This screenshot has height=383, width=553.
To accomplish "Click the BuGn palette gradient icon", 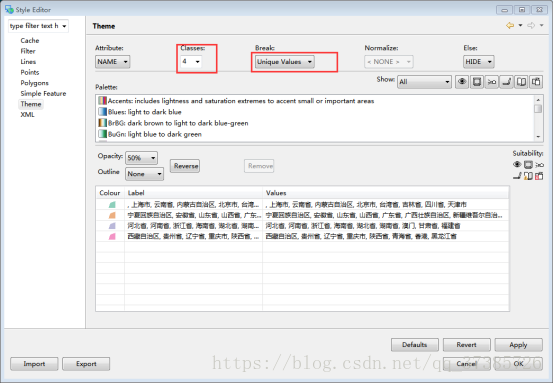I will pyautogui.click(x=102, y=134).
